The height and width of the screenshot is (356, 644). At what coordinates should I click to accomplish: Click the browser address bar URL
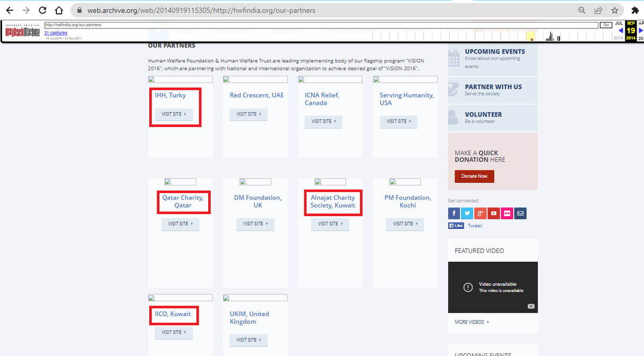point(201,10)
